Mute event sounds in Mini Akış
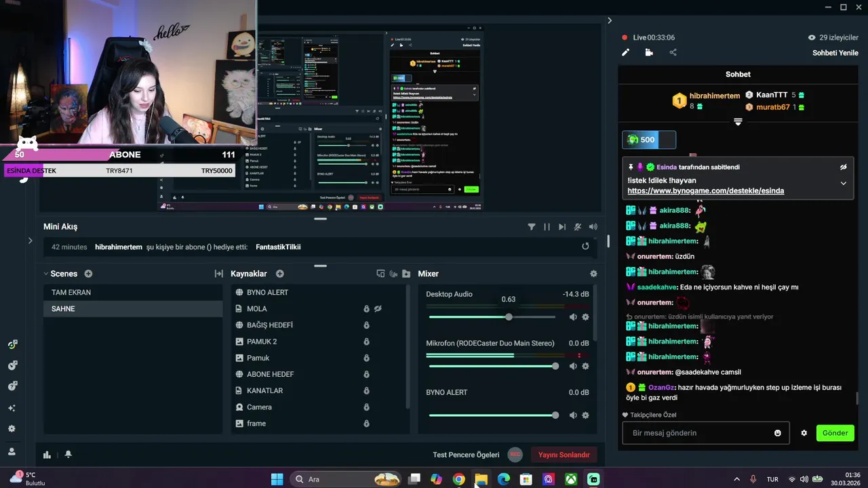868x488 pixels. [578, 227]
